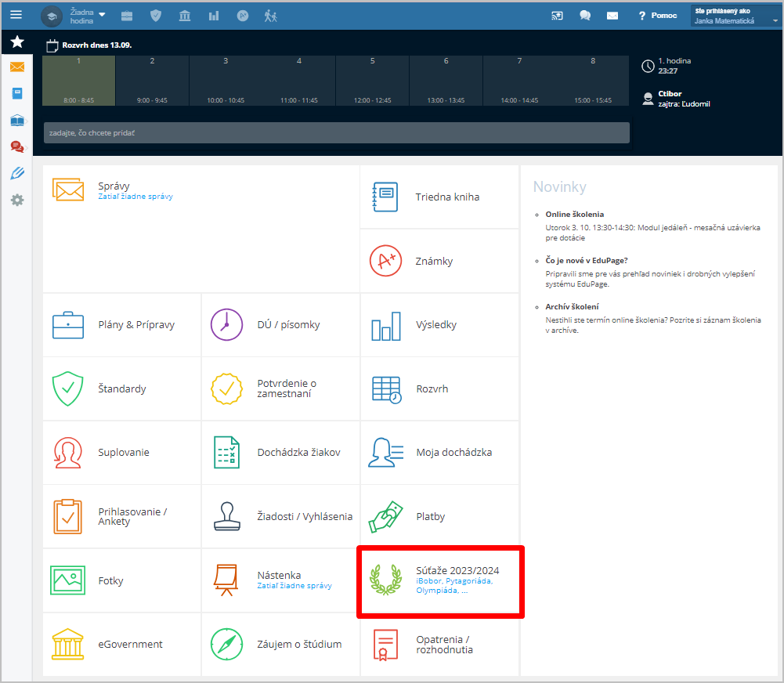Open the chat bubbles icon in top bar
The image size is (784, 683).
tap(585, 16)
